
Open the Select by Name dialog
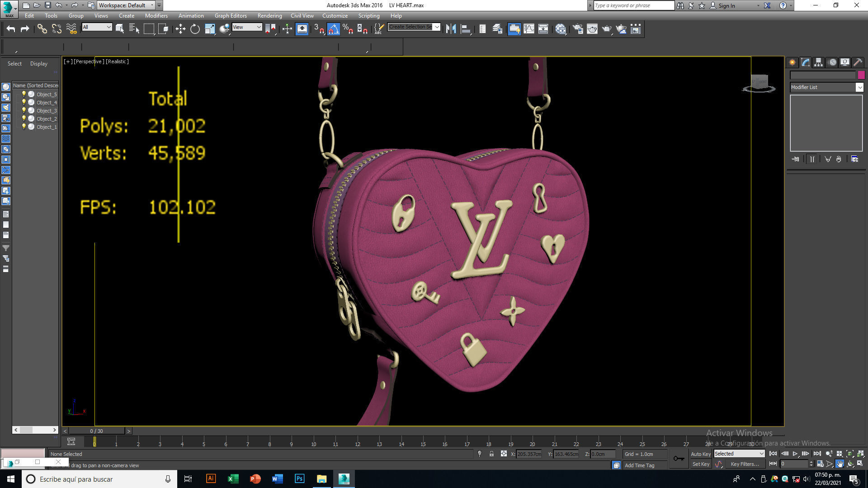click(x=134, y=29)
